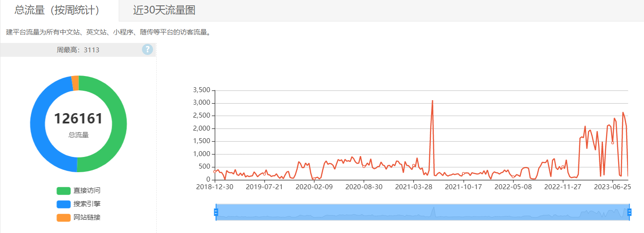Click the 126161 total in donut center
644x233 pixels.
pyautogui.click(x=79, y=119)
